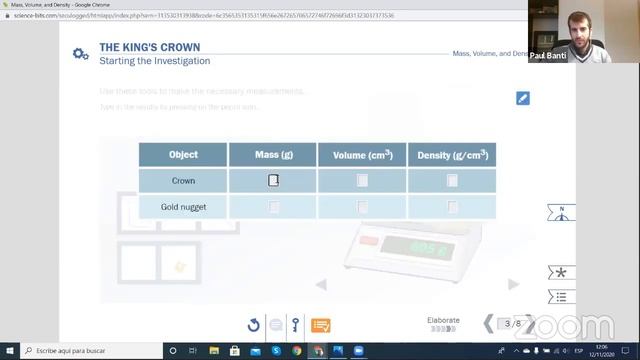Click the Crown row label

[x=183, y=181]
